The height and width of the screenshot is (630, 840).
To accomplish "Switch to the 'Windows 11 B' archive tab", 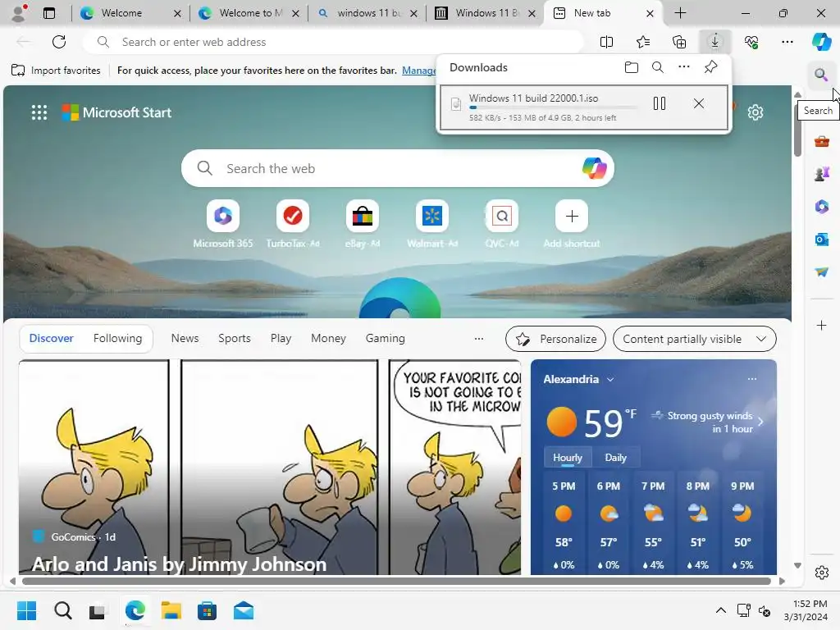I will (x=486, y=13).
